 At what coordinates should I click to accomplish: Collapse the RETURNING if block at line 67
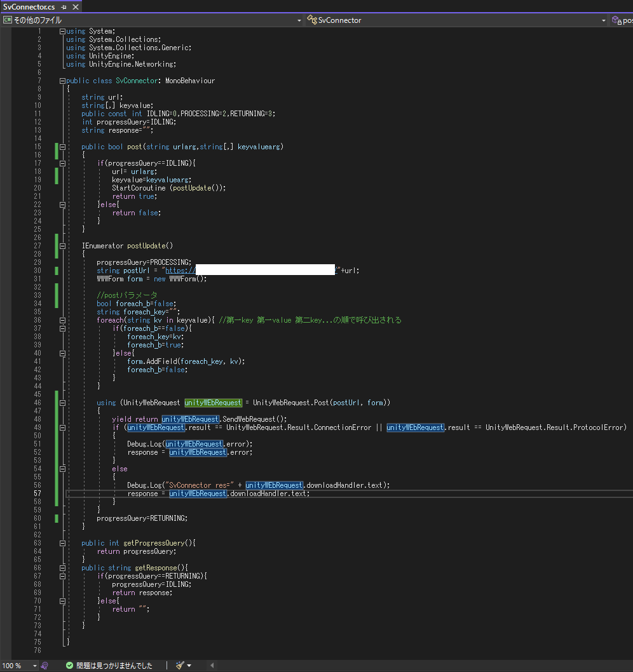63,576
